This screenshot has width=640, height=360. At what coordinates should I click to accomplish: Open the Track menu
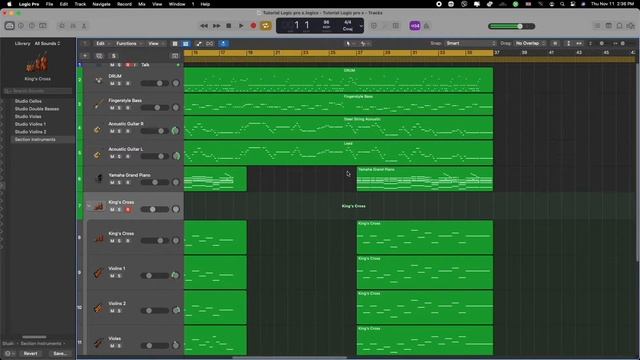[x=80, y=4]
